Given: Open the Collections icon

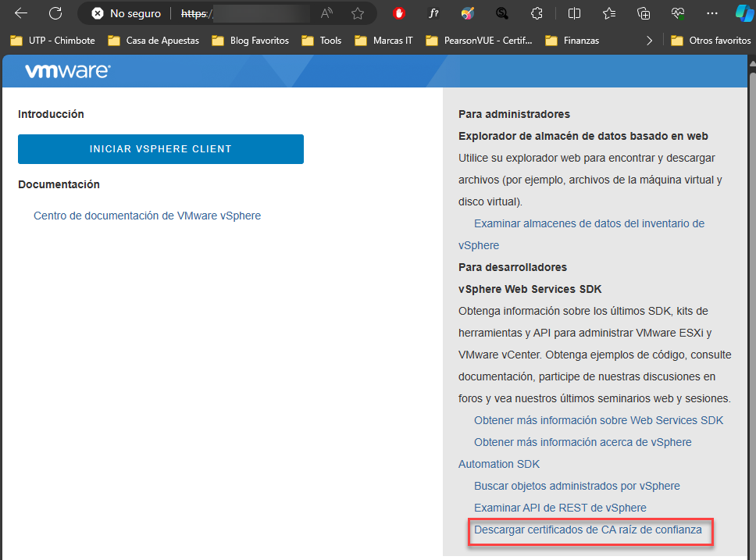Looking at the screenshot, I should tap(644, 13).
